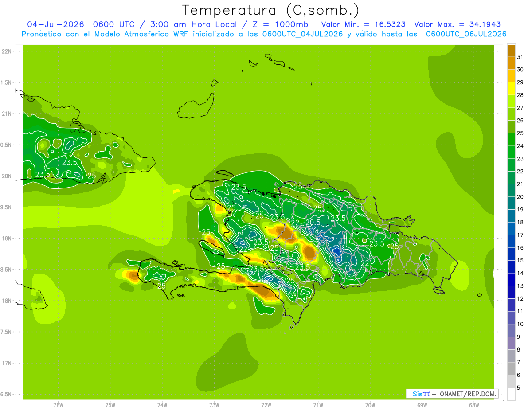532x411 pixels.
Task: Click longitude axis label "73W"
Action: coord(214,405)
